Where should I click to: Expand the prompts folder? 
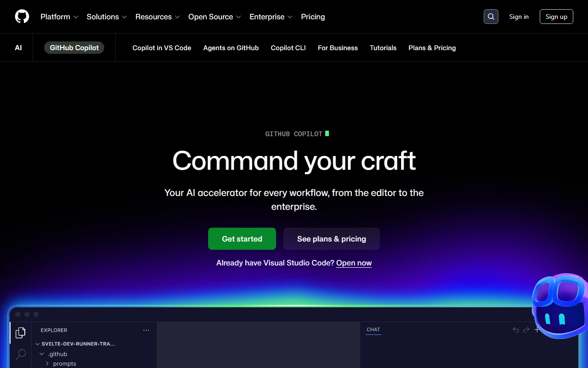[47, 364]
